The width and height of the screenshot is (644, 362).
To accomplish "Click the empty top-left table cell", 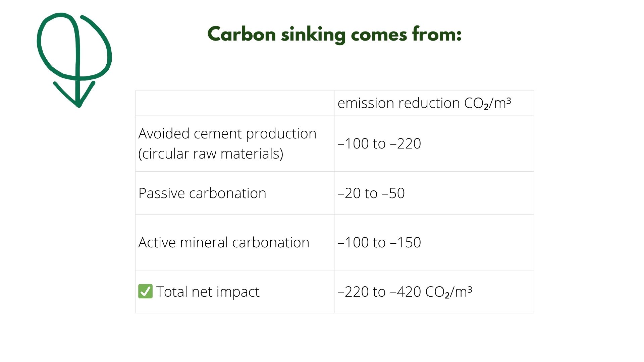I will (x=235, y=103).
